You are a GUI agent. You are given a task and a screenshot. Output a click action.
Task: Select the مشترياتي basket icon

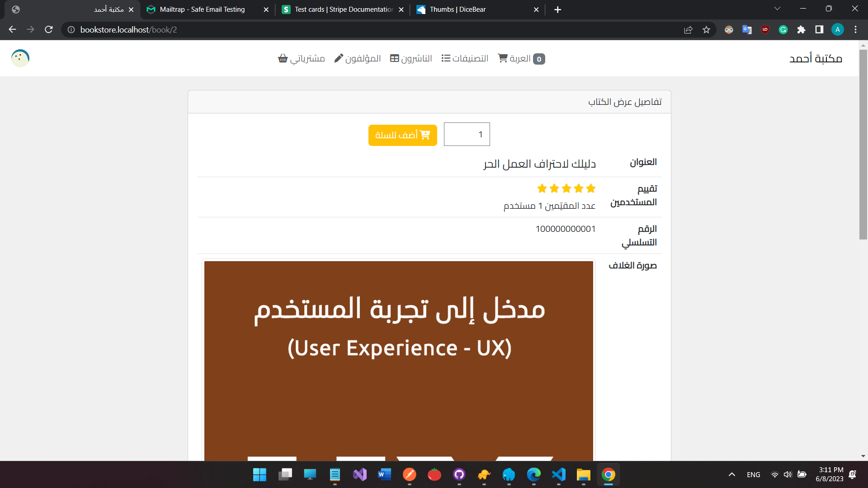tap(283, 58)
